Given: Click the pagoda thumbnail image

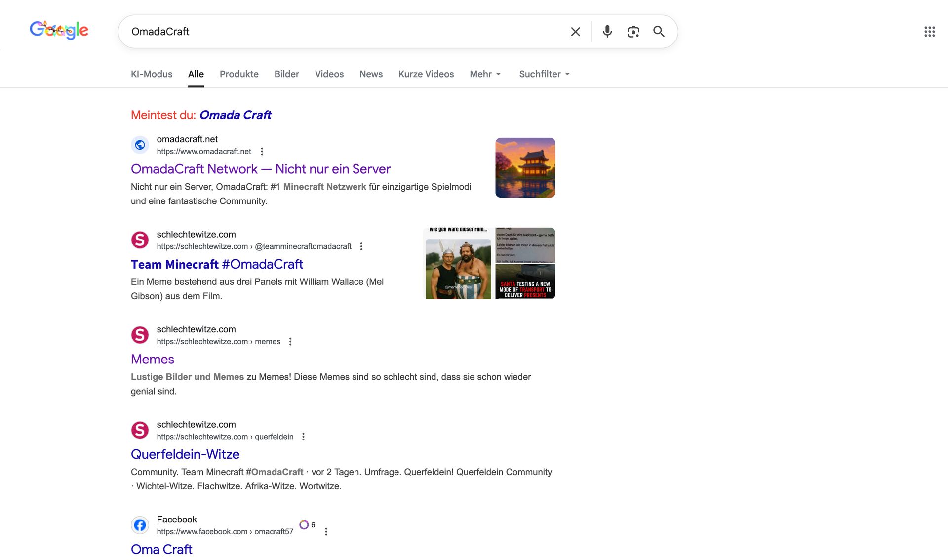Looking at the screenshot, I should pos(525,167).
